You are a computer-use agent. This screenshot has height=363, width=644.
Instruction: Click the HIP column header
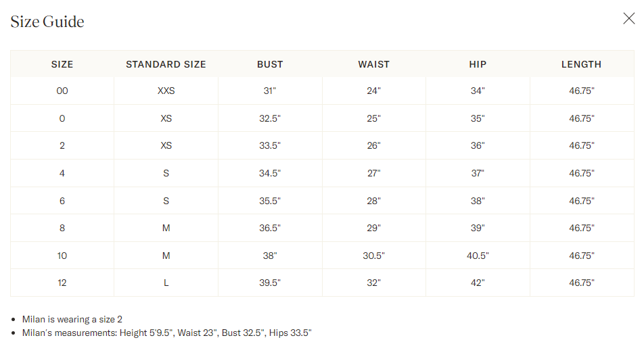[478, 64]
